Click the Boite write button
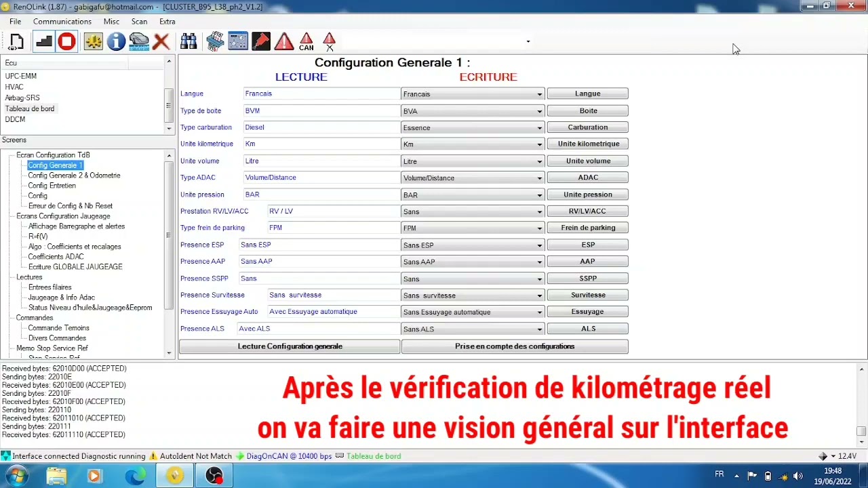 [588, 110]
